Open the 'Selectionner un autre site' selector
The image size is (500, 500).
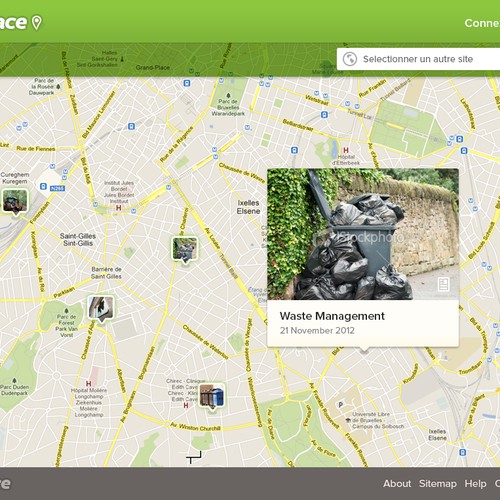coord(418,59)
